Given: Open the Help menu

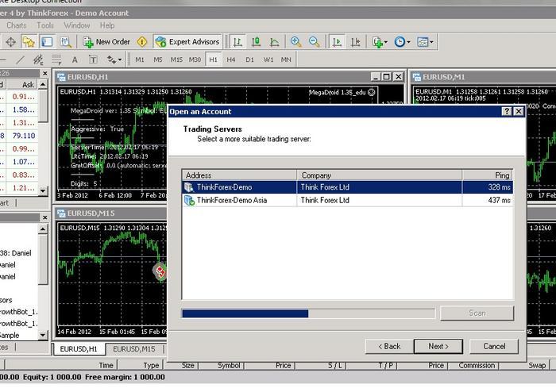Looking at the screenshot, I should pos(106,25).
